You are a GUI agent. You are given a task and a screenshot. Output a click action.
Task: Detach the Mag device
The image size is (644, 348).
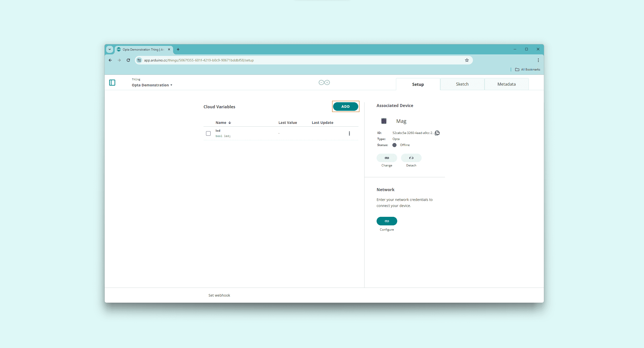(411, 158)
